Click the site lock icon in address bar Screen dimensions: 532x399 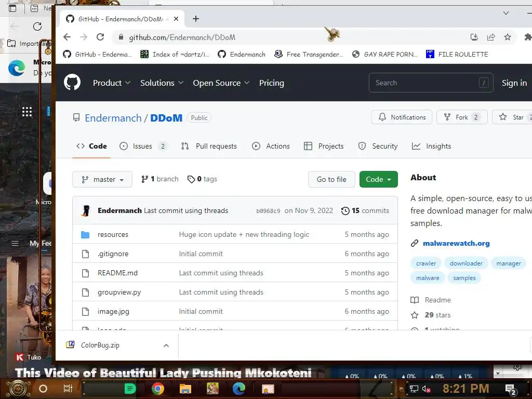click(x=121, y=37)
